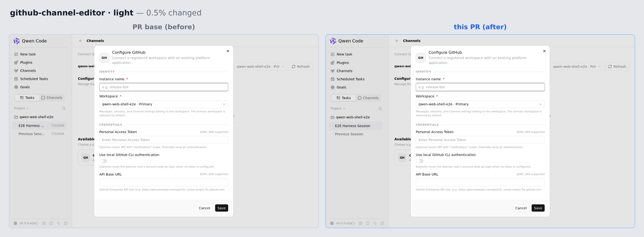Click the project search icon in the after panel
The height and width of the screenshot is (237, 644).
tap(380, 109)
